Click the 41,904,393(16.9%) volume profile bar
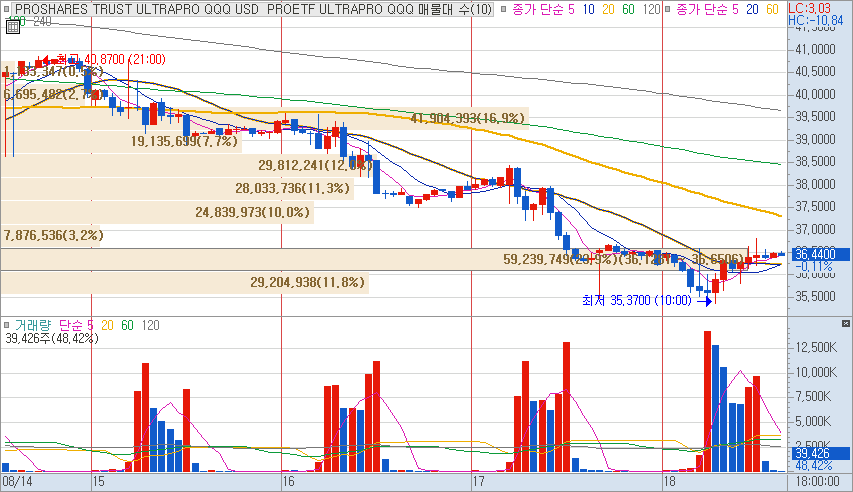This screenshot has width=853, height=492. [x=264, y=118]
